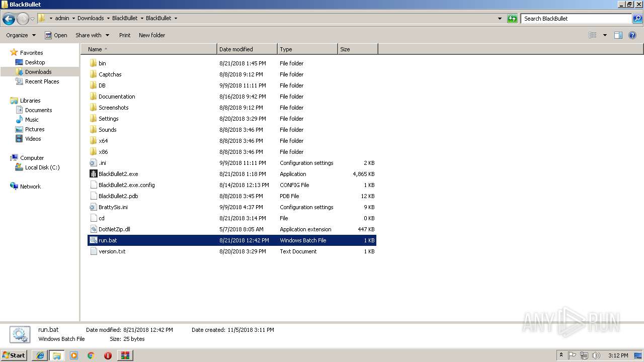Open the media player taskbar icon
This screenshot has width=644, height=362.
[x=74, y=355]
